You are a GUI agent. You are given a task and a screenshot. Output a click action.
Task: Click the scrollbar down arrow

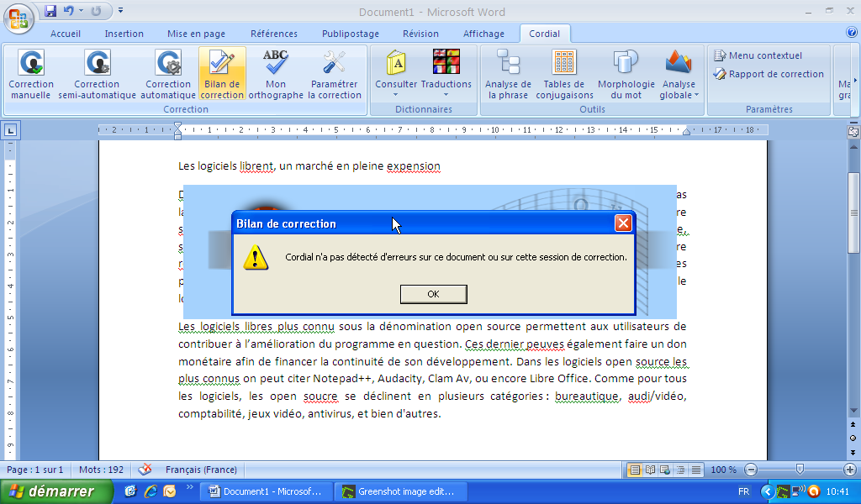point(853,411)
